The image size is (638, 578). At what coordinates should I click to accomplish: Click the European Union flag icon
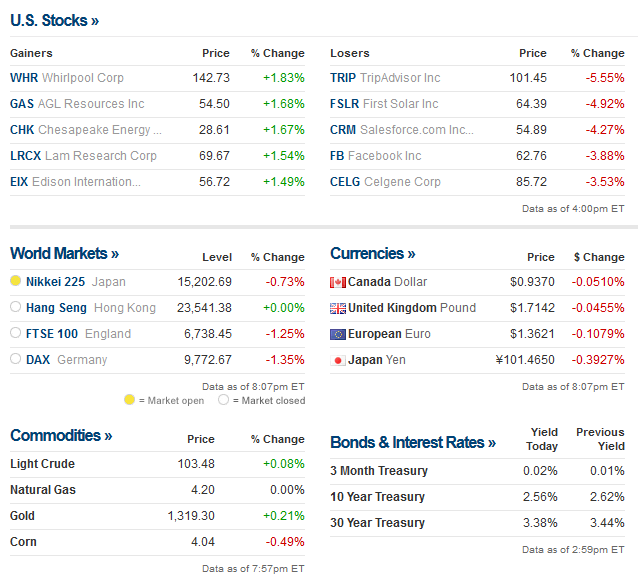pos(338,334)
